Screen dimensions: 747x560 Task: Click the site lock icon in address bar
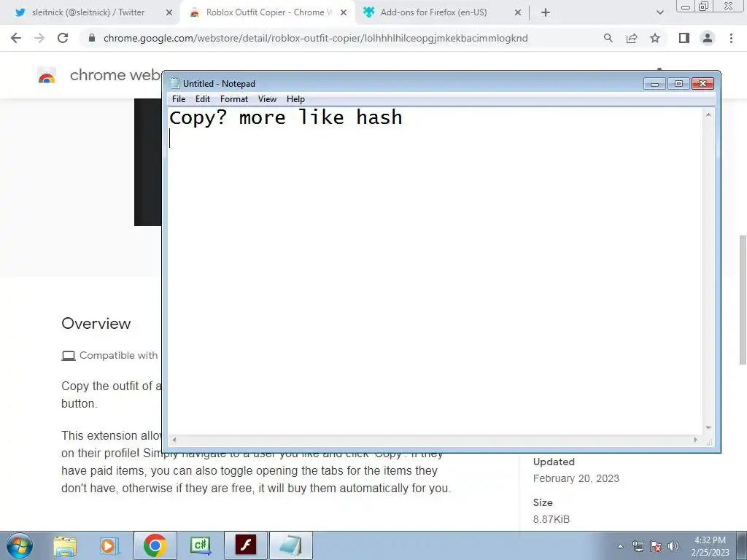point(92,38)
